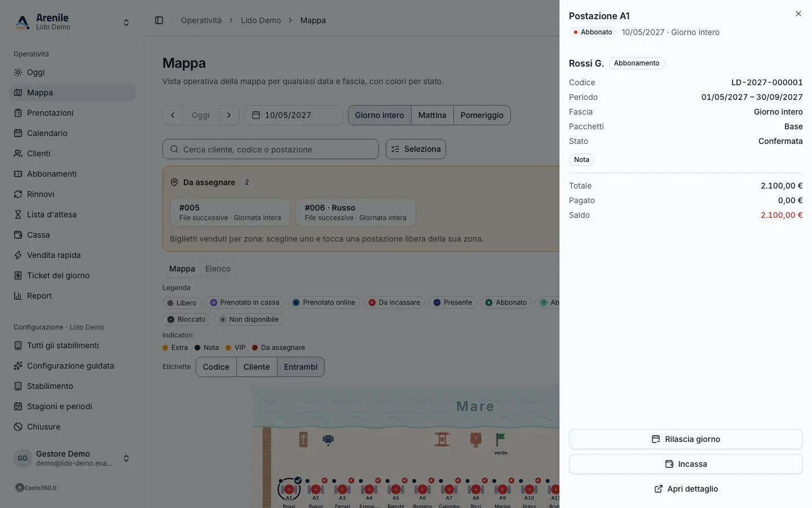Close the Postazione A1 panel
812x508 pixels.
click(x=798, y=14)
